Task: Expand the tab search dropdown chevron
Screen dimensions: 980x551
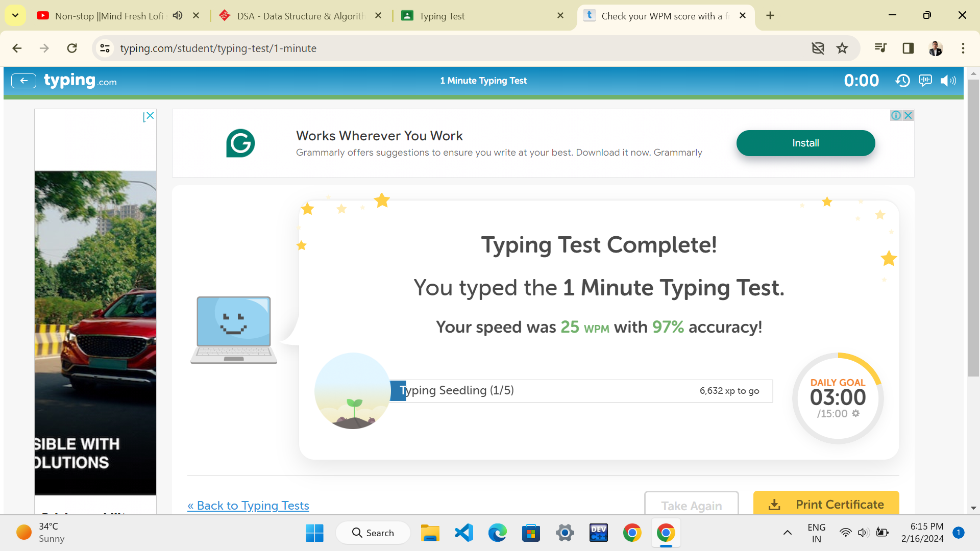Action: [15, 15]
